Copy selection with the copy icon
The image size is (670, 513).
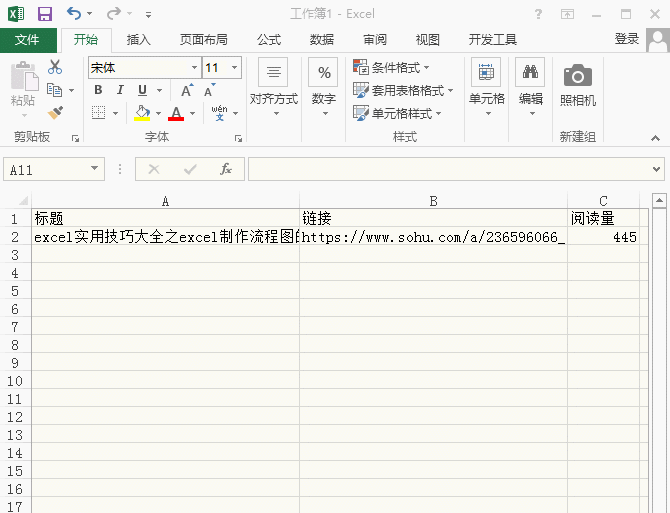(x=54, y=90)
